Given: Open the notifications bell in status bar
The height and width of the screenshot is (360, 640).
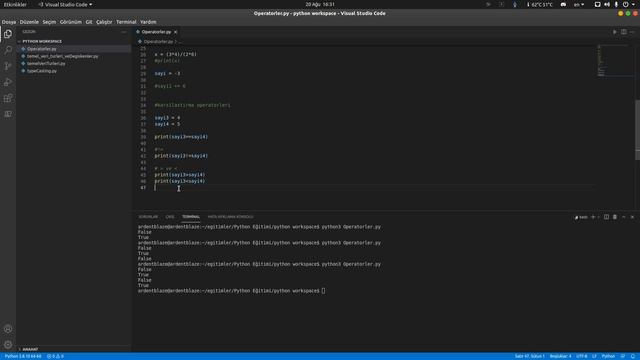Looking at the screenshot, I should pos(633,356).
